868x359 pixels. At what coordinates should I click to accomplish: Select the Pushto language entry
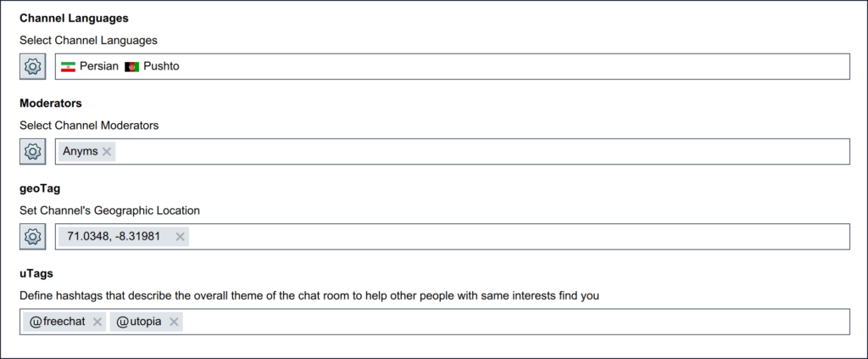[162, 66]
